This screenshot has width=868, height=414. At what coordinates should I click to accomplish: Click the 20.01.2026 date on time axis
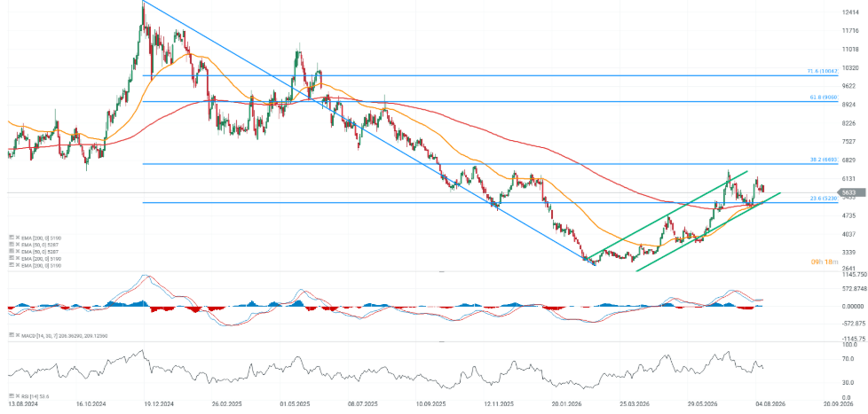tap(566, 404)
